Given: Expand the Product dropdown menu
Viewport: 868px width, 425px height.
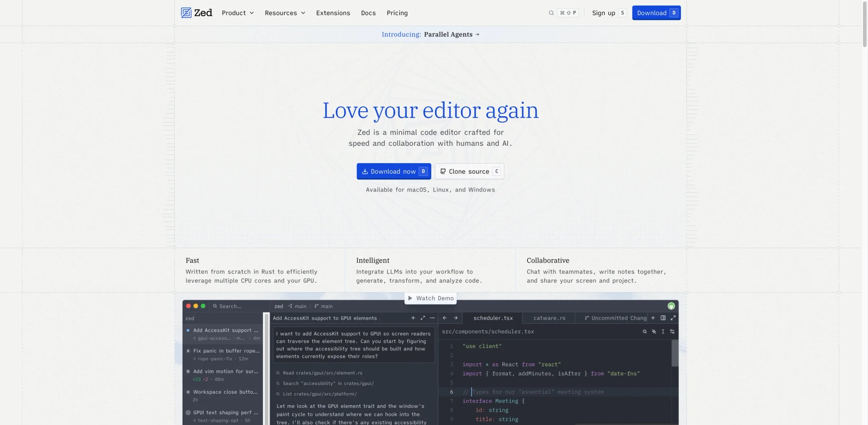Looking at the screenshot, I should 238,13.
